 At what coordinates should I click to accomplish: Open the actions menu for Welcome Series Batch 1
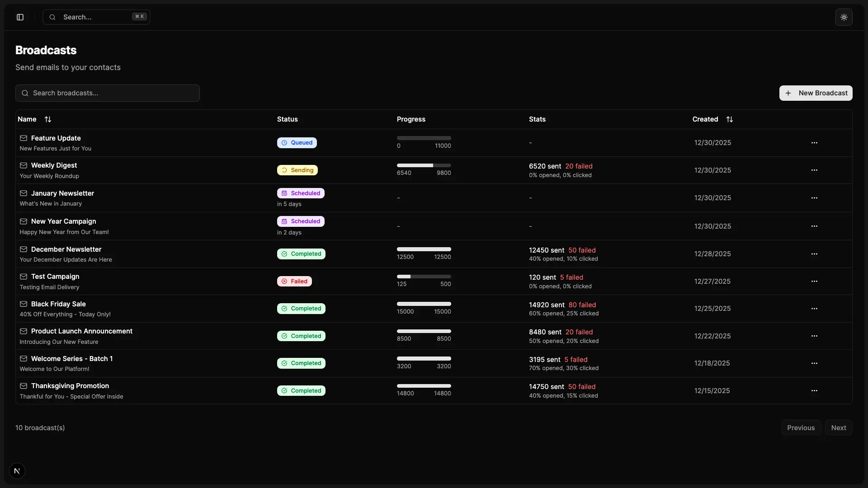(815, 363)
